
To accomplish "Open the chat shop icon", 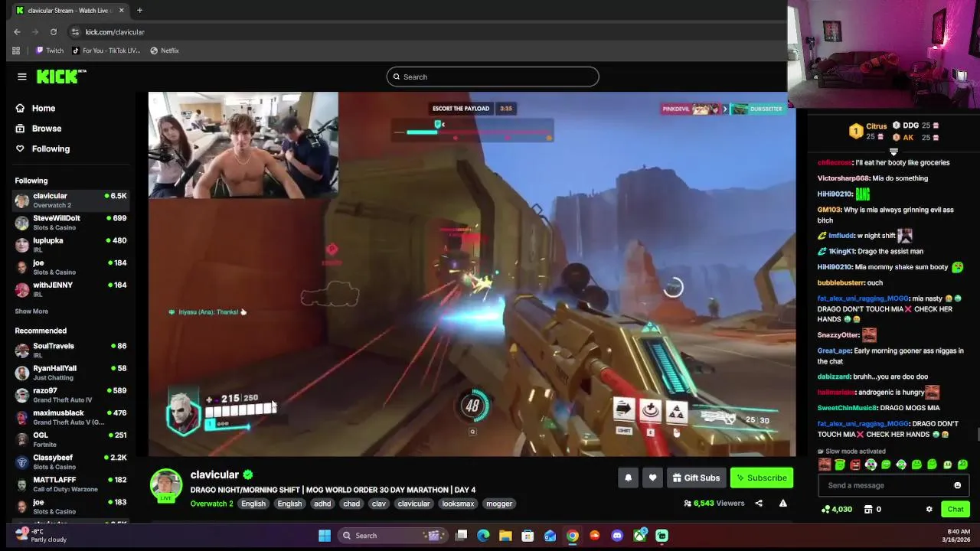I will (867, 509).
